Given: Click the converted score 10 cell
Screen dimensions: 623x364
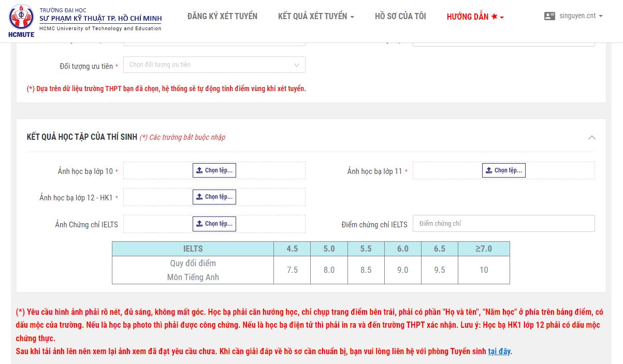Looking at the screenshot, I should [x=484, y=270].
